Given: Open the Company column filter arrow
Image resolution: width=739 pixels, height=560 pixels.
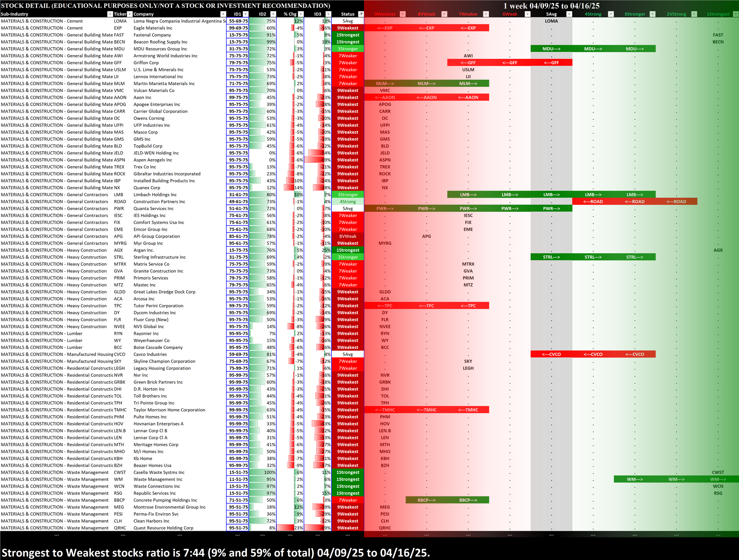Looking at the screenshot, I should pyautogui.click(x=223, y=14).
